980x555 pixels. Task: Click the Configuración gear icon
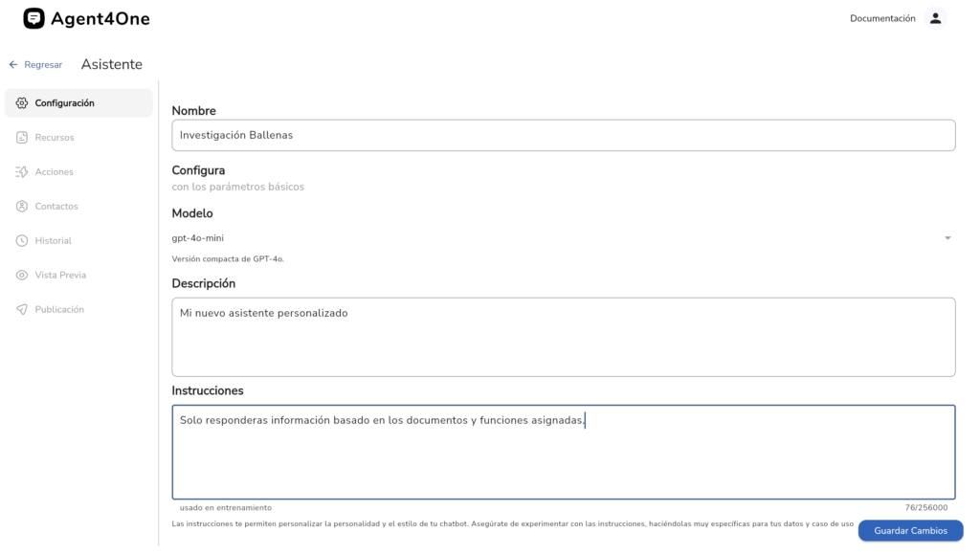point(22,103)
